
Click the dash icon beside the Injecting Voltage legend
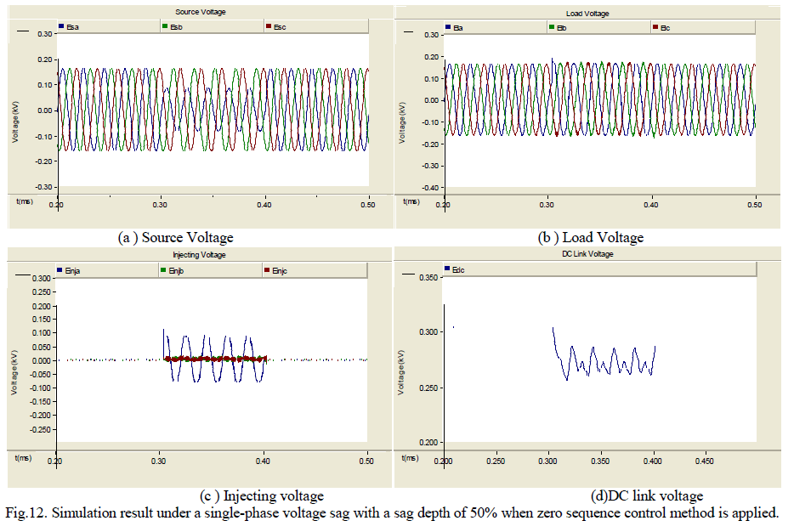click(x=23, y=274)
